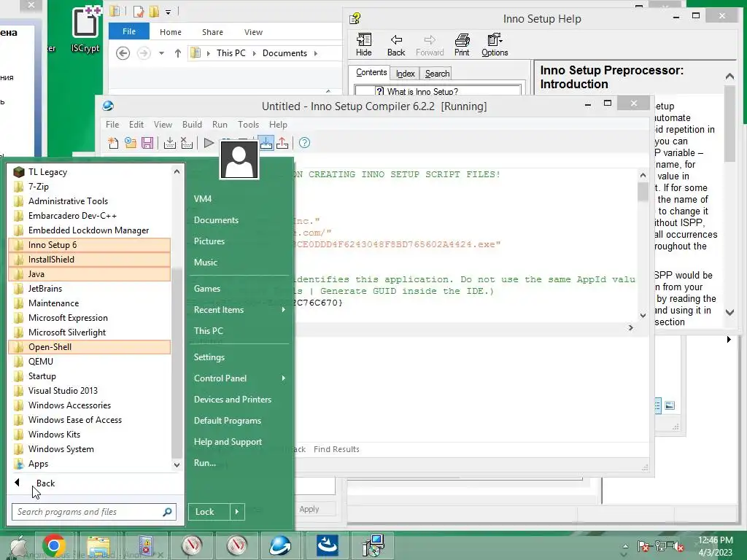Click the Inno Setup Compiler taskbar icon
This screenshot has width=747, height=560.
pos(280,545)
